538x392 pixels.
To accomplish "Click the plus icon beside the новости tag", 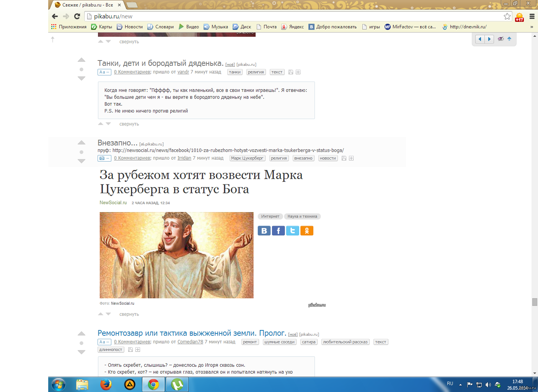I will tap(351, 158).
